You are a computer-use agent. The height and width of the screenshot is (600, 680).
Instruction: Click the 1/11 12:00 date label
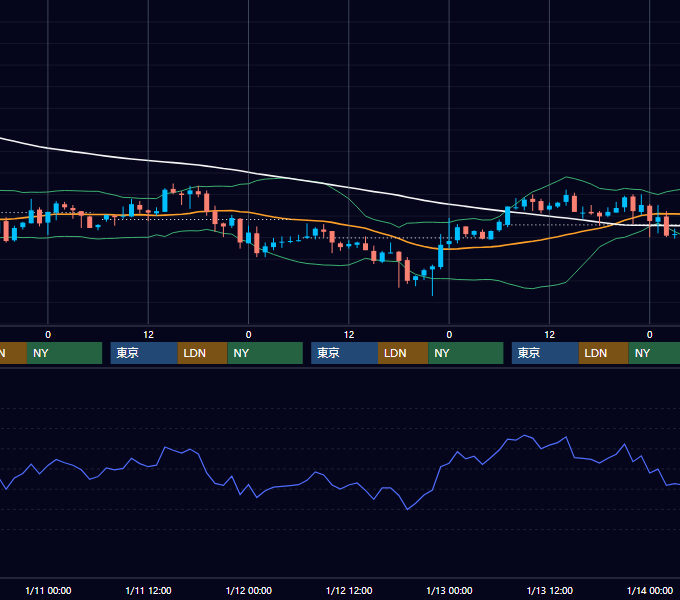[x=148, y=590]
